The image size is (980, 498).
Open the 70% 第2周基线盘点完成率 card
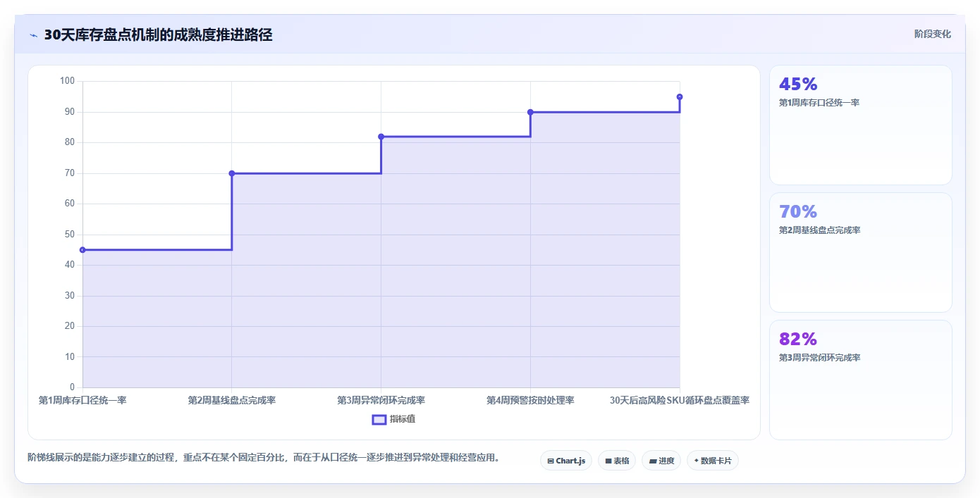coord(860,252)
